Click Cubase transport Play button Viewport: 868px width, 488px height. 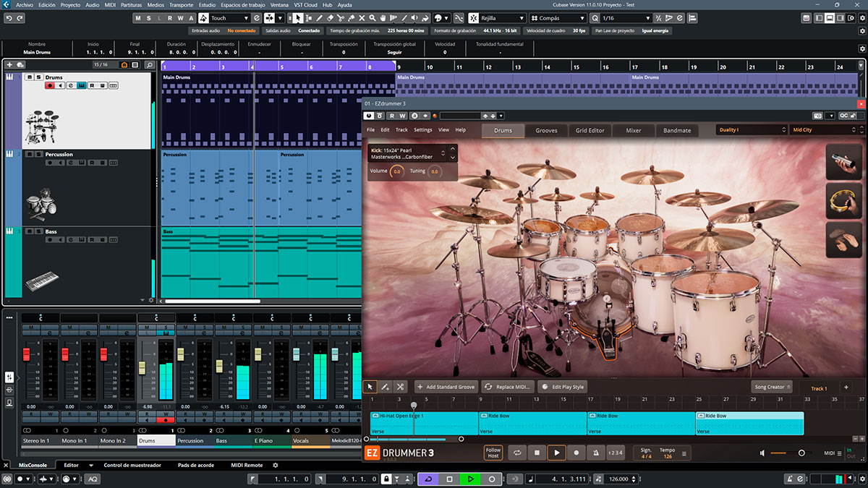(x=470, y=479)
